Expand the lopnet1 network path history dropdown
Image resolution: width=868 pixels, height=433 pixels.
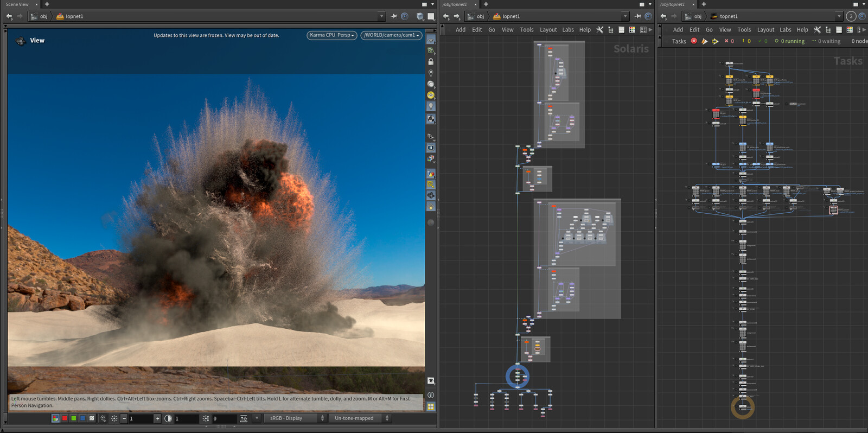(625, 16)
